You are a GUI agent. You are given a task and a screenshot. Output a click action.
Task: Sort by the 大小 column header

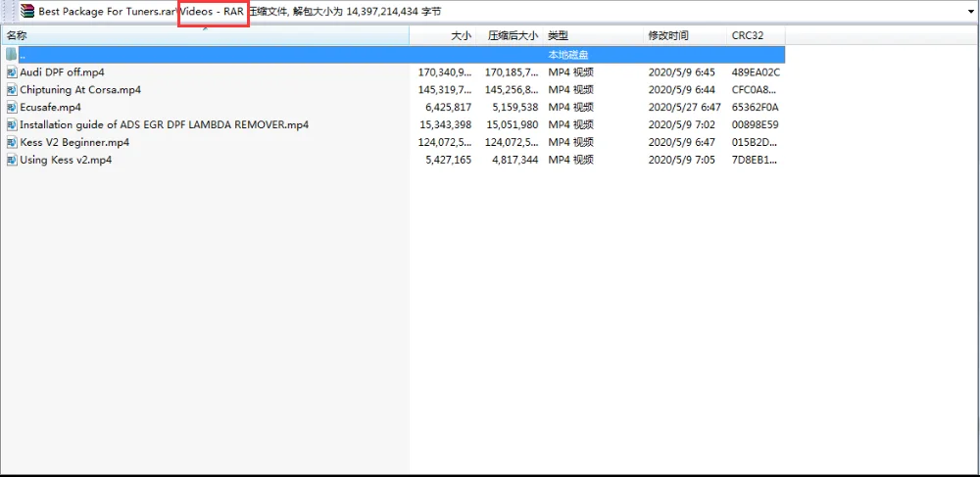(x=441, y=36)
